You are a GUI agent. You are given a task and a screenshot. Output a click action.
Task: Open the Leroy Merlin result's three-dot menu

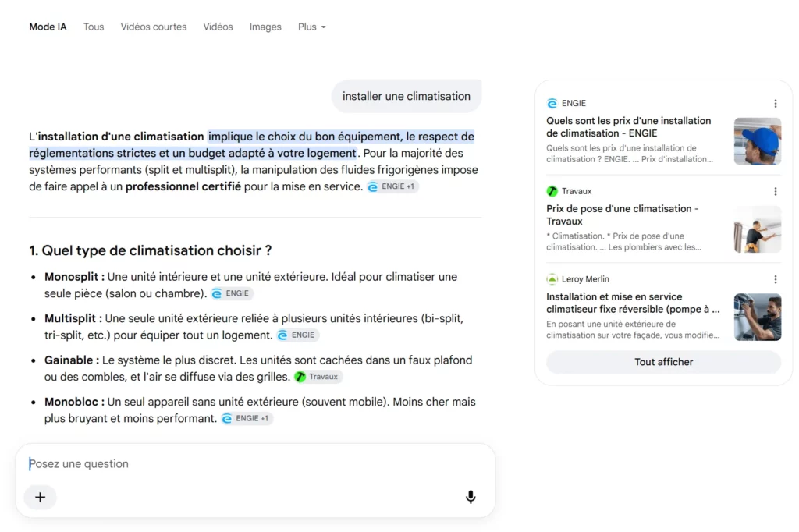[x=775, y=279]
